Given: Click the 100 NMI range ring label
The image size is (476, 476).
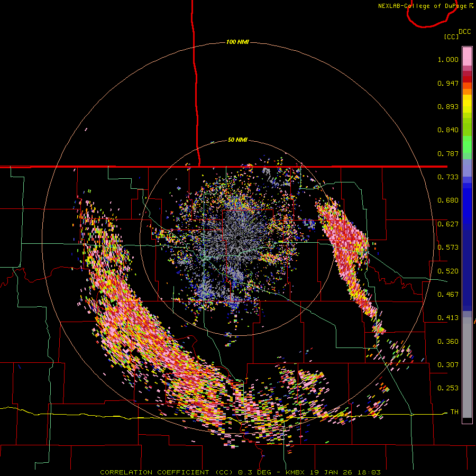Looking at the screenshot, I should pyautogui.click(x=237, y=42).
